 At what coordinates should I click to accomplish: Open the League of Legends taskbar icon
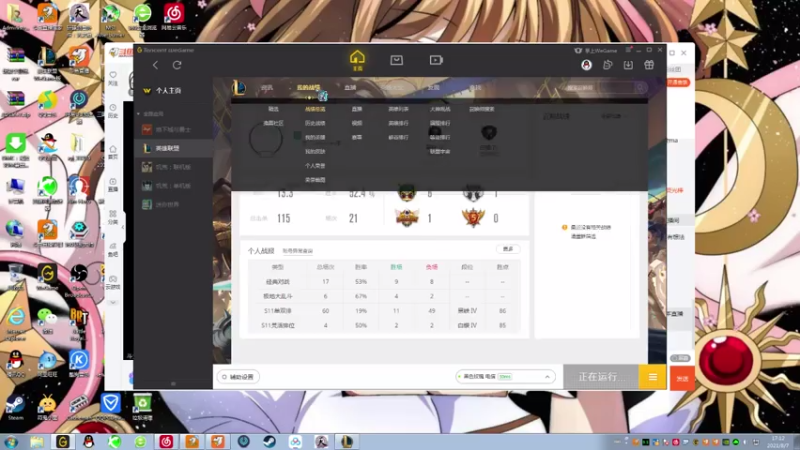point(347,442)
